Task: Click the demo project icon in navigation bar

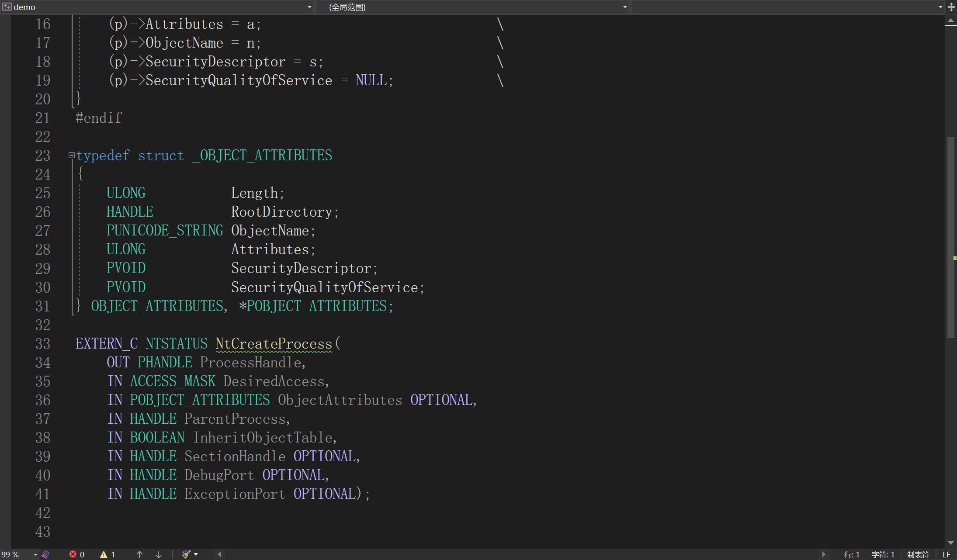Action: click(7, 7)
